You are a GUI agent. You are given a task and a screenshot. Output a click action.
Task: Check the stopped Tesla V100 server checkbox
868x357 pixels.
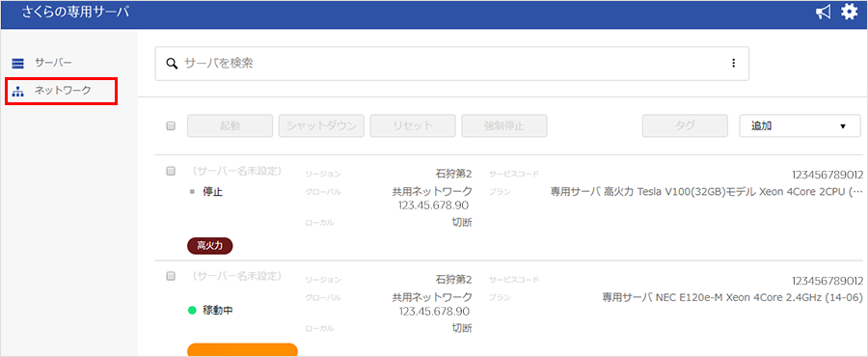[171, 172]
